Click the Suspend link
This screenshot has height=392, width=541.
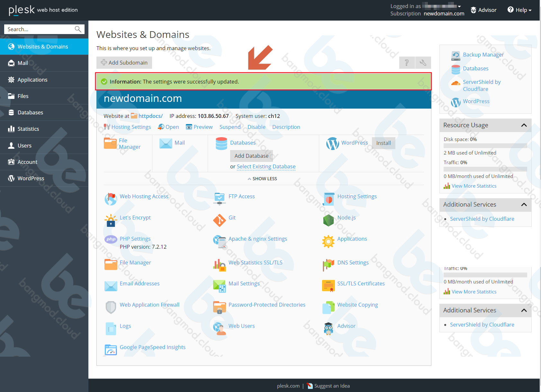(x=230, y=127)
